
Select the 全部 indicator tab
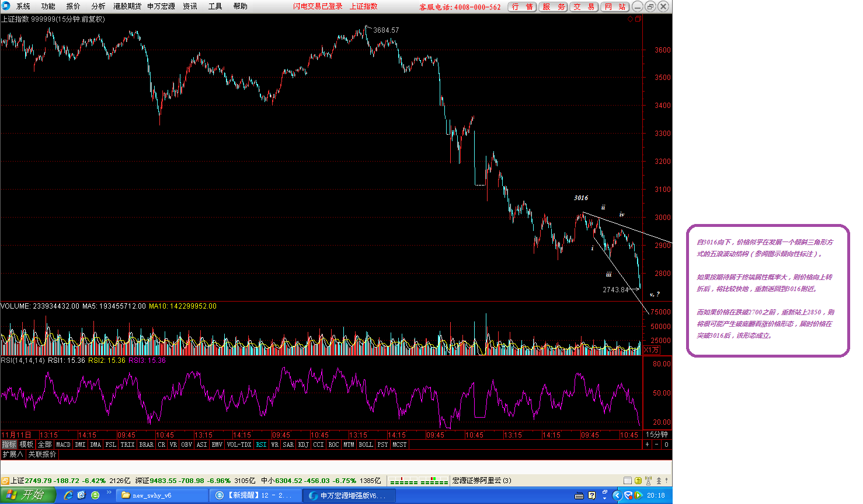pyautogui.click(x=44, y=444)
